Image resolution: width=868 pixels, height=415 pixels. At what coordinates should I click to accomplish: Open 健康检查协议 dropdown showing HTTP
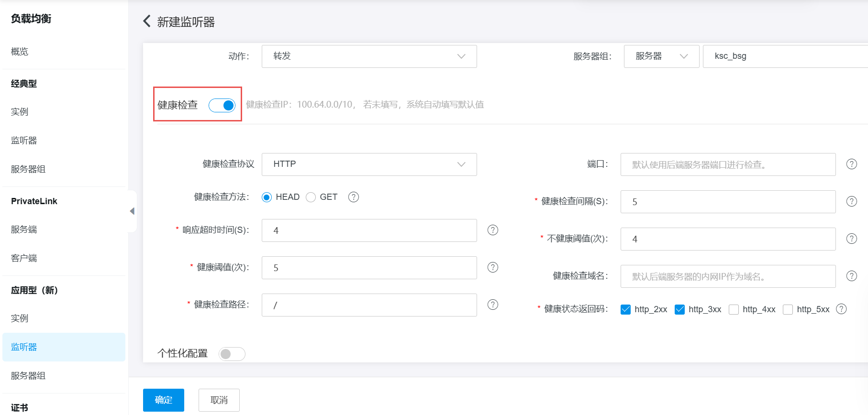369,164
